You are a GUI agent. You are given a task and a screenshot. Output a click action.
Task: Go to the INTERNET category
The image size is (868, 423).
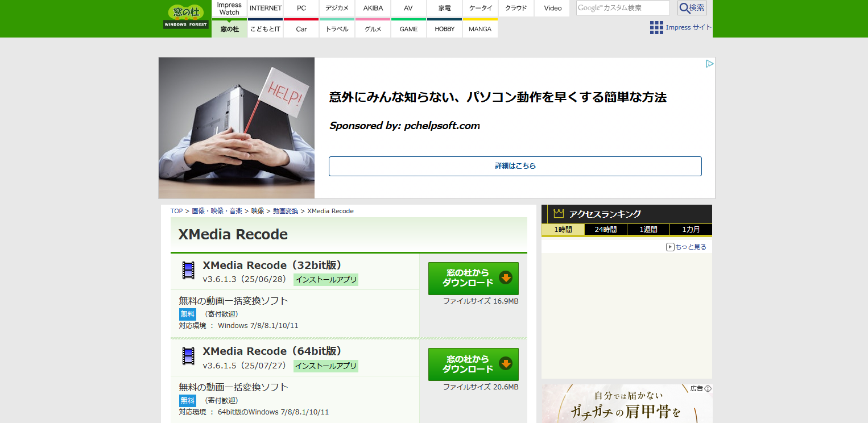coord(266,9)
